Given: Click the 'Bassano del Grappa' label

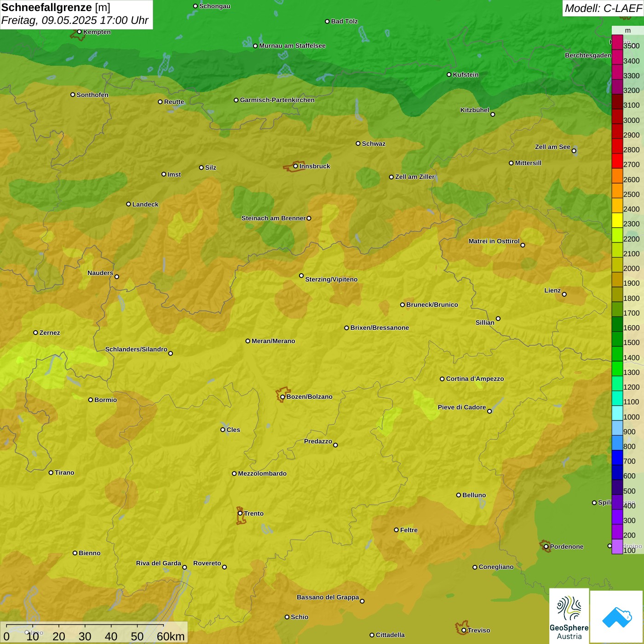Looking at the screenshot, I should (x=328, y=597).
